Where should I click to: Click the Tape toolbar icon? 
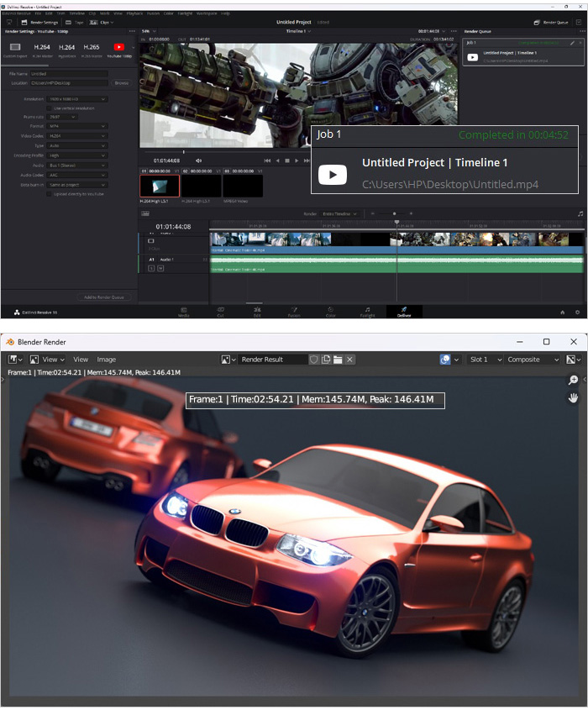[68, 22]
